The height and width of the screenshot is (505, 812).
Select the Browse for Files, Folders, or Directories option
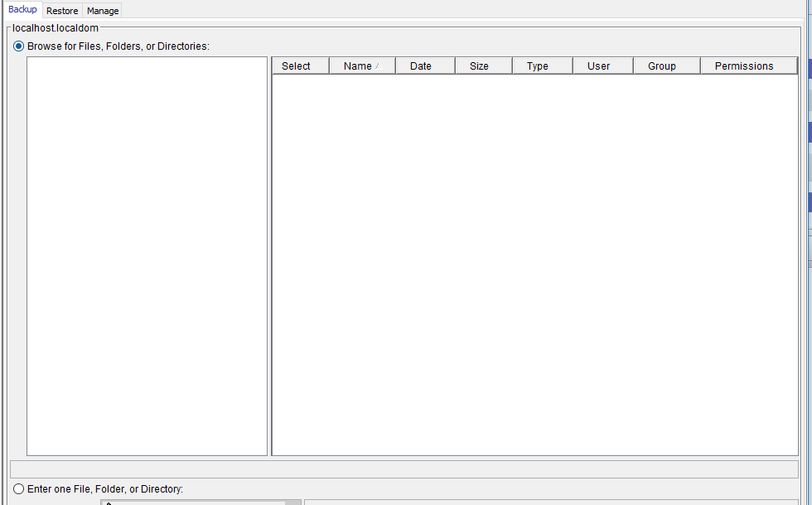click(x=18, y=46)
